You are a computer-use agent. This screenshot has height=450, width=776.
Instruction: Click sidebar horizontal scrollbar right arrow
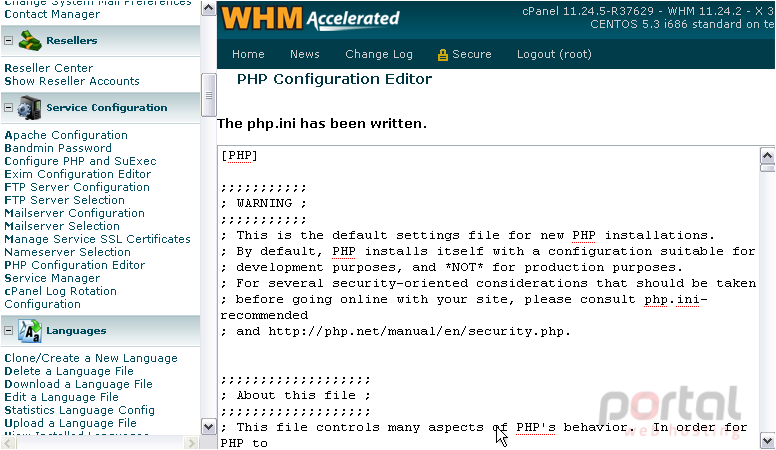[191, 443]
